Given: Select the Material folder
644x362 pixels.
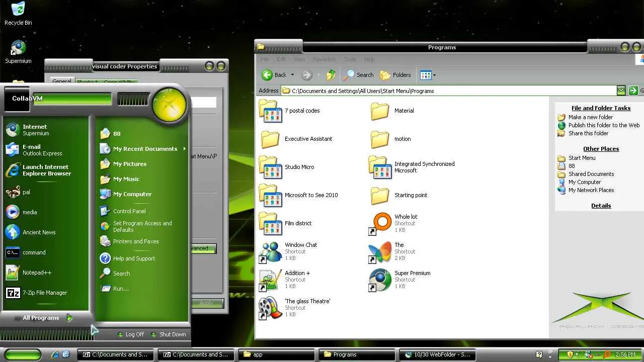Looking at the screenshot, I should [392, 111].
